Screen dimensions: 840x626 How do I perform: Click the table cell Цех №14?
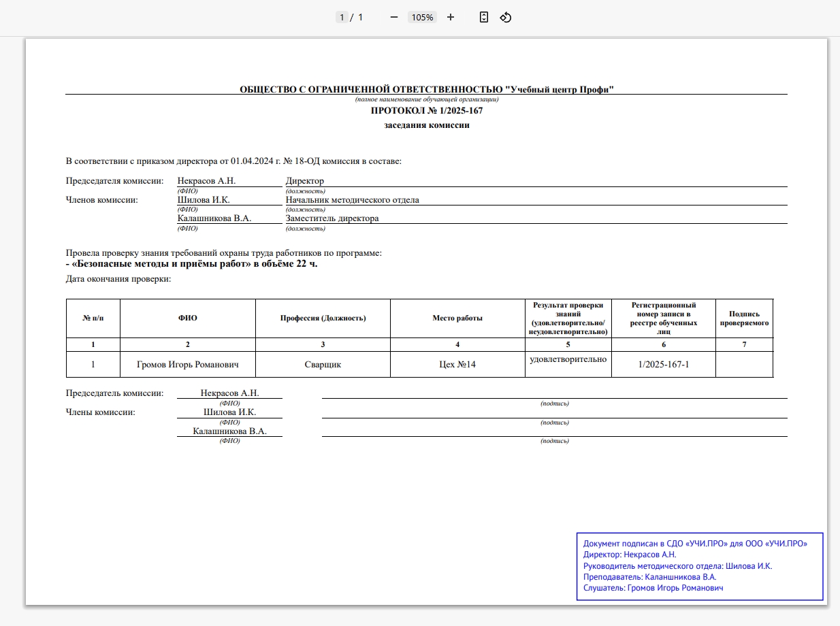[457, 365]
